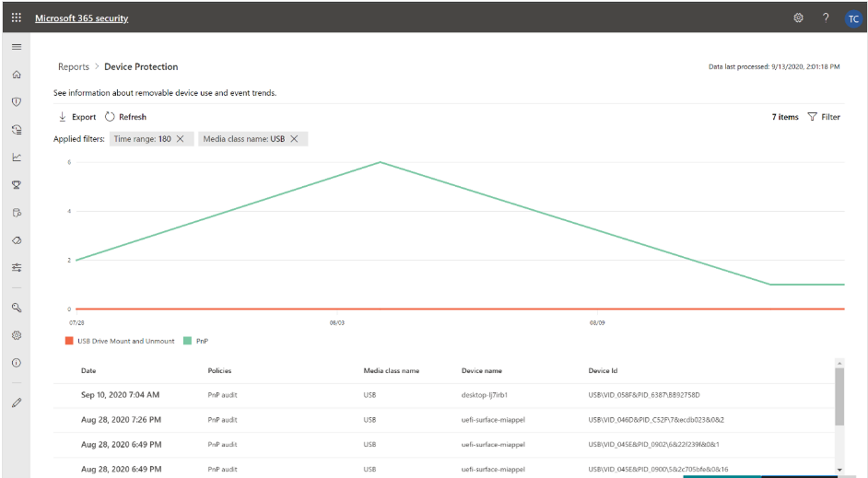868x478 pixels.
Task: Go to Home in sidebar
Action: 17,75
